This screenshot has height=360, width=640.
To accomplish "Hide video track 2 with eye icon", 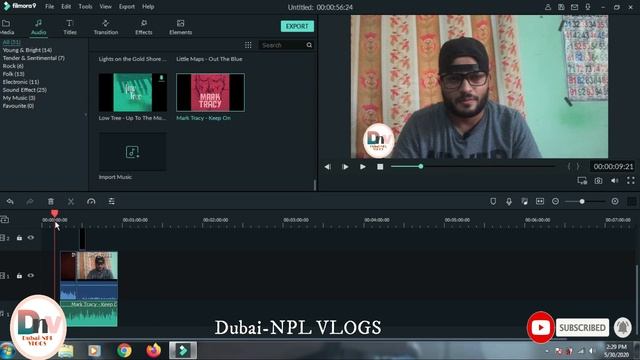I will click(x=31, y=238).
